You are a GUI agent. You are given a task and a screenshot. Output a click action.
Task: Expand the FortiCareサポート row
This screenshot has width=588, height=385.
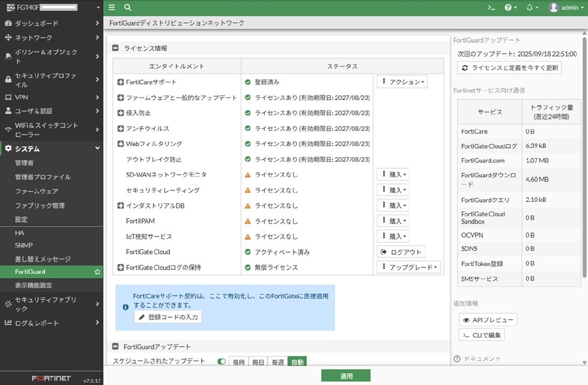click(x=121, y=82)
